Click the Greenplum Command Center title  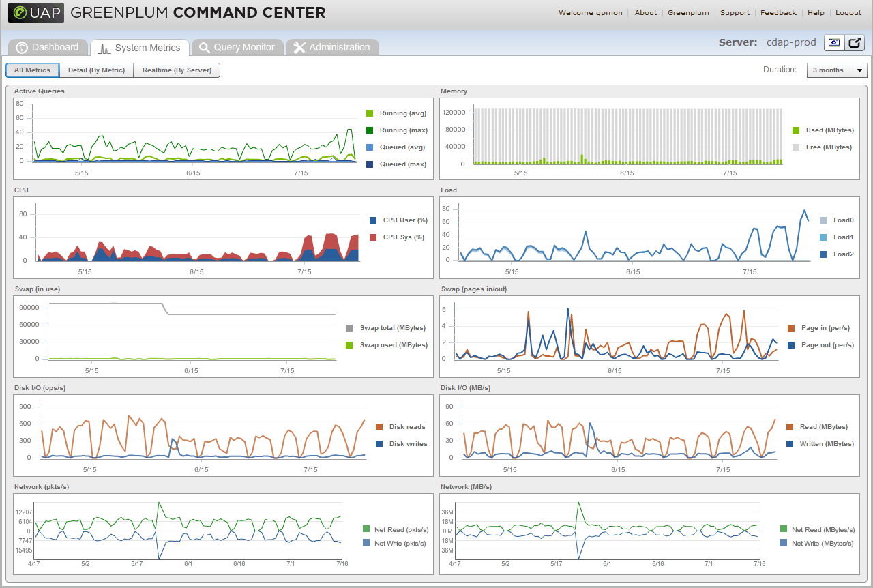coord(198,12)
